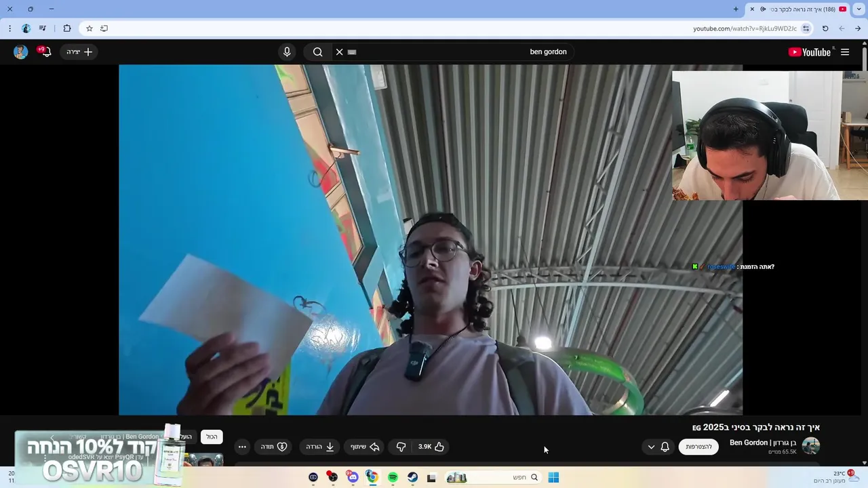Run search with the magnifier button
Image resolution: width=868 pixels, height=488 pixels.
coord(317,52)
